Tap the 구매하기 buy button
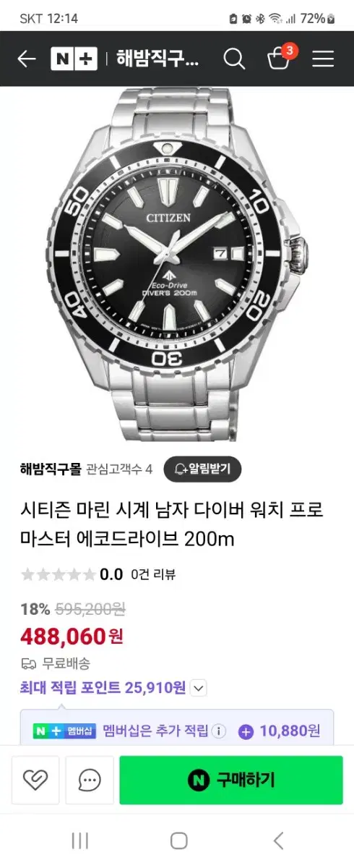 pyautogui.click(x=231, y=780)
